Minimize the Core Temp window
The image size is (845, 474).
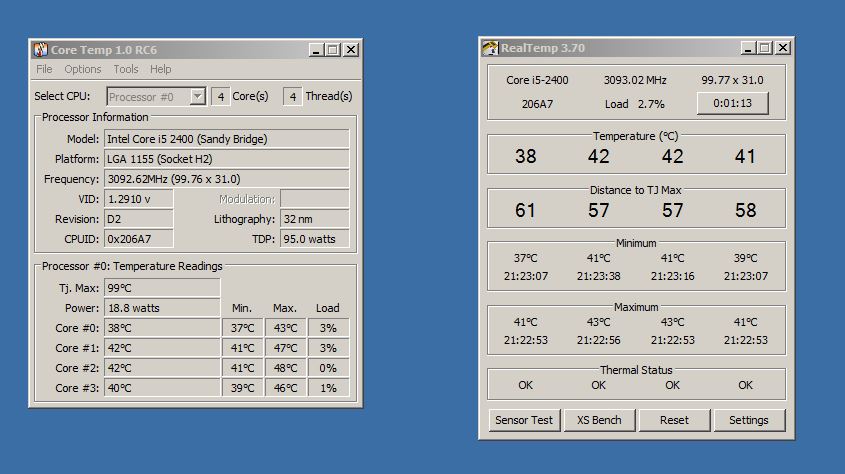(316, 50)
